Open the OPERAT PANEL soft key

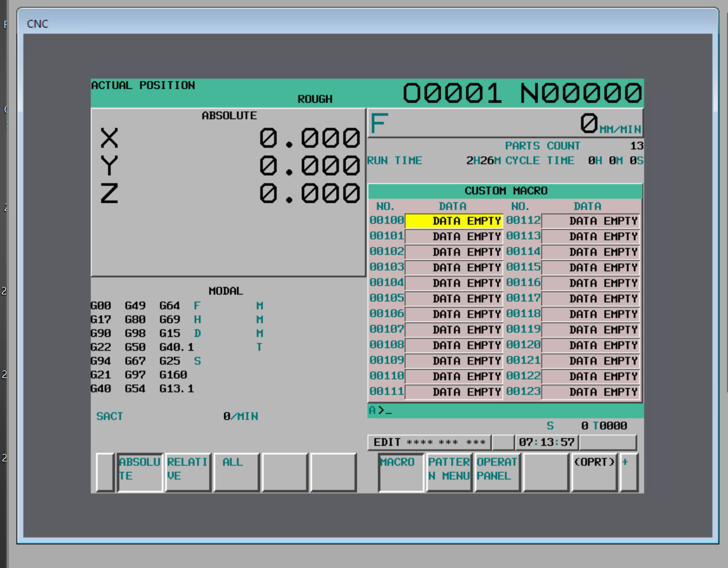pyautogui.click(x=498, y=472)
